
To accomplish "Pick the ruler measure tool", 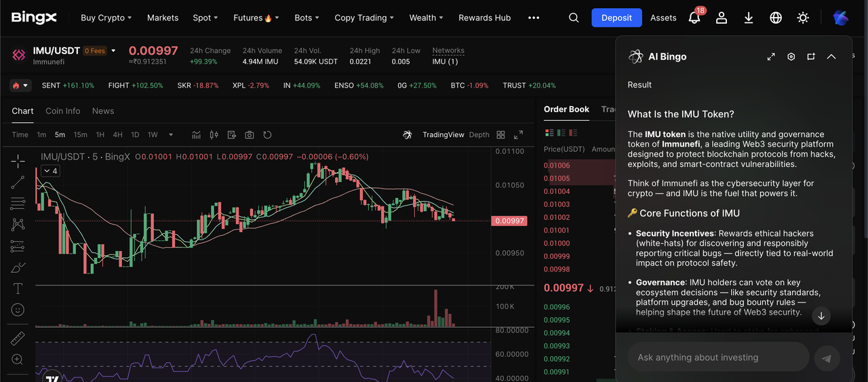I will coord(18,338).
